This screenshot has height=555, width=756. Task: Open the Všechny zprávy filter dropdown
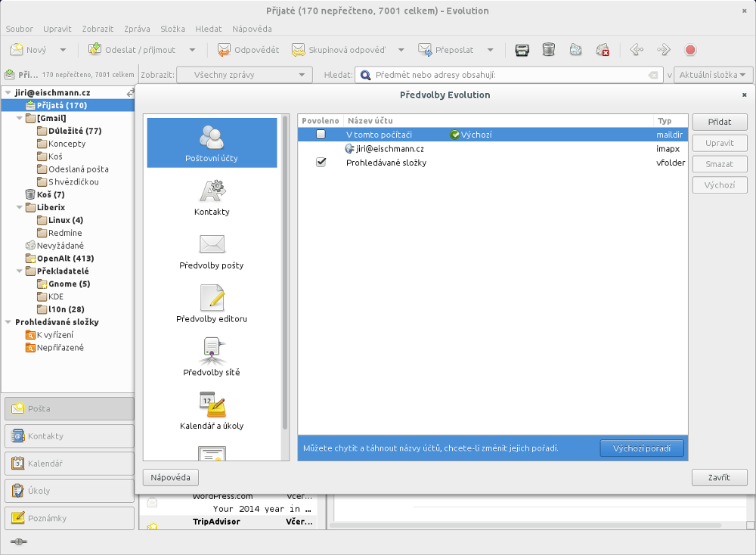tap(244, 75)
